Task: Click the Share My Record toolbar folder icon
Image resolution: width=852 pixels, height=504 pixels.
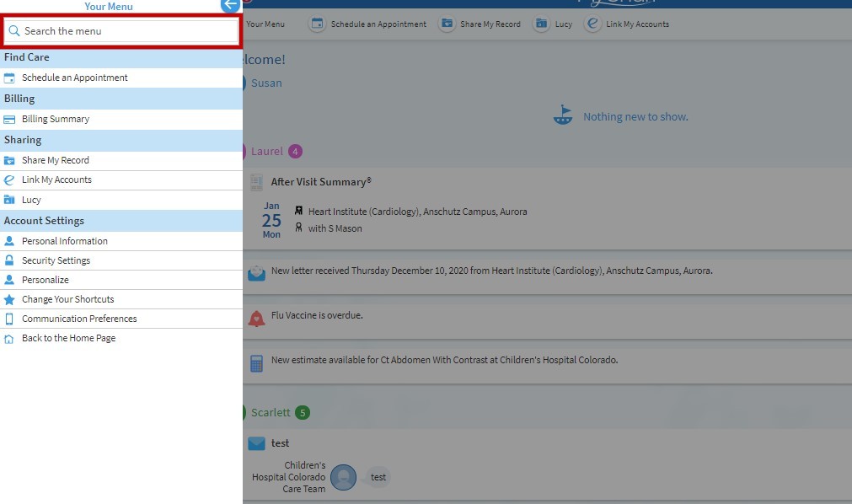Action: point(447,24)
